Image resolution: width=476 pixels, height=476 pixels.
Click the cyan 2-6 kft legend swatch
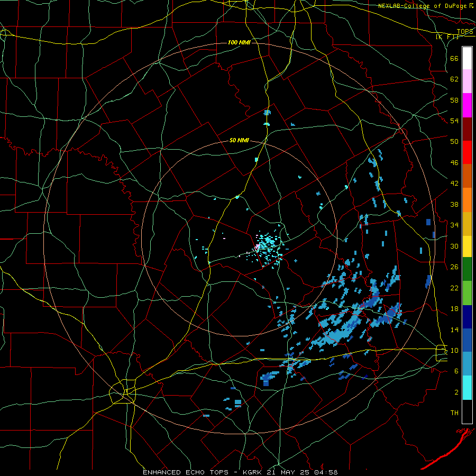[x=467, y=388]
